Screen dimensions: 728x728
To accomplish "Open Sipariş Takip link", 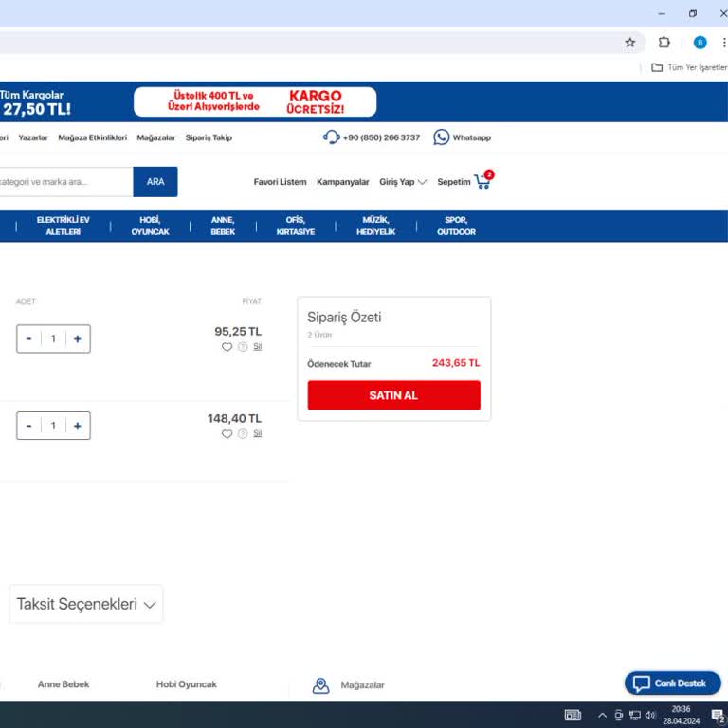I will pyautogui.click(x=209, y=137).
